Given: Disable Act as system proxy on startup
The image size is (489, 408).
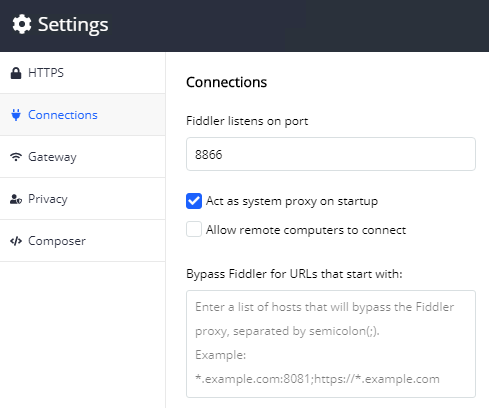Looking at the screenshot, I should point(194,201).
